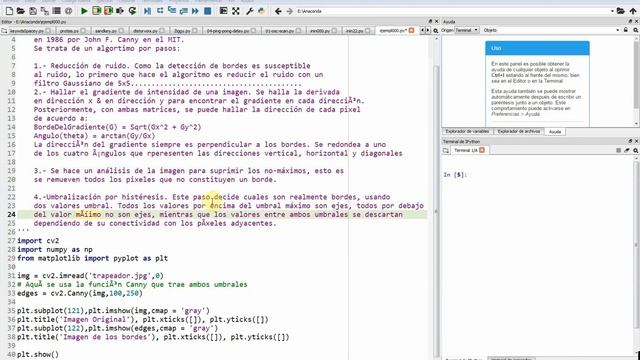The image size is (640, 360).
Task: Stop debugging with the blue square icon
Action: 207,11
